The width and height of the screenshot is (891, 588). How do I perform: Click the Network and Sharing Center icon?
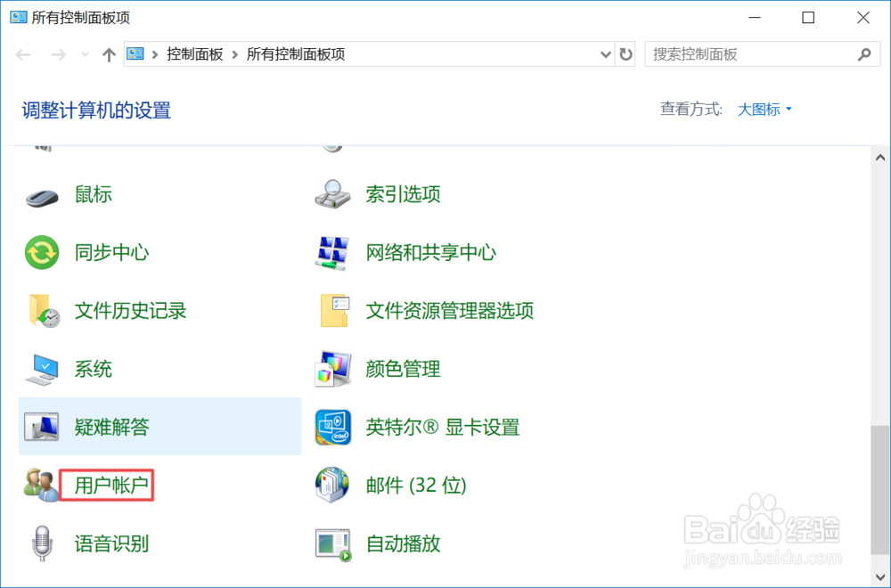(x=331, y=252)
